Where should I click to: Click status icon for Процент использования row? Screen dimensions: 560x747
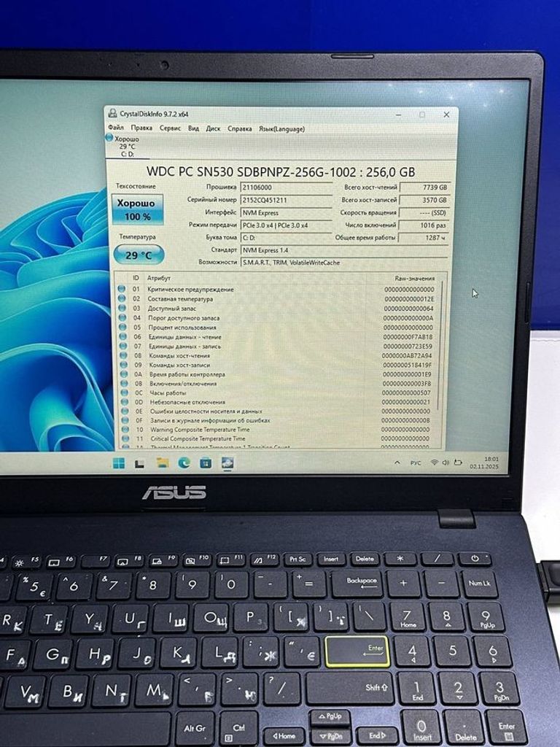[122, 327]
